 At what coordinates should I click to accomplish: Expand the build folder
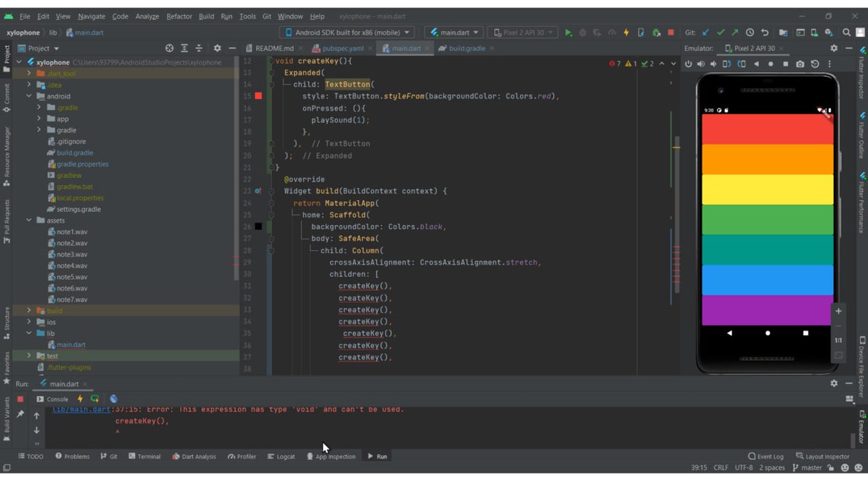pos(30,311)
